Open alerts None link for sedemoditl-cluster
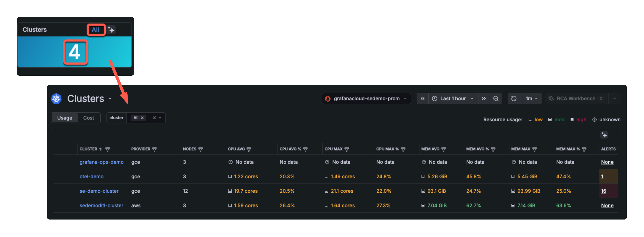This screenshot has width=644, height=237. click(607, 205)
